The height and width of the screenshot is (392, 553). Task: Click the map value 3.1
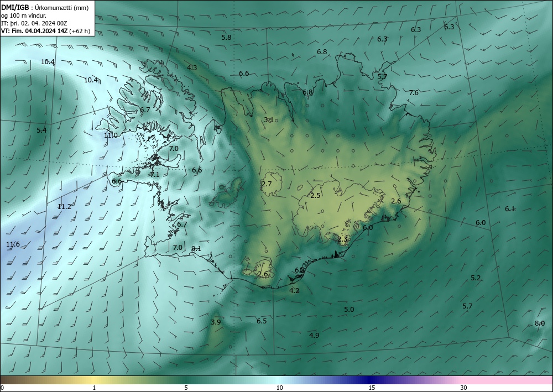[269, 120]
